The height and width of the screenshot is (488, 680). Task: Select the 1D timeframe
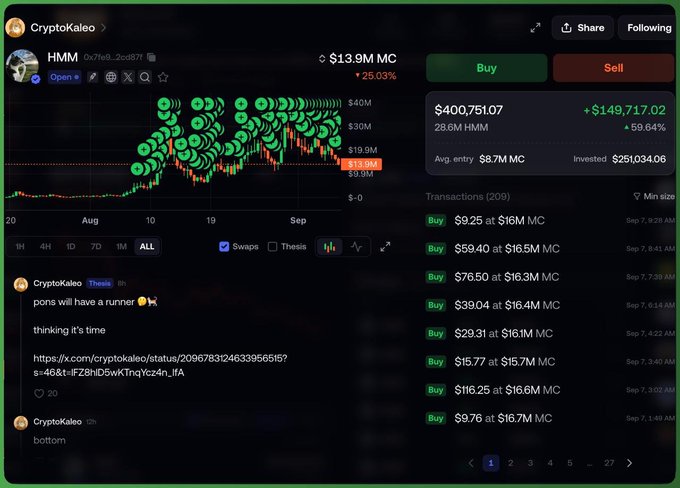pyautogui.click(x=71, y=247)
